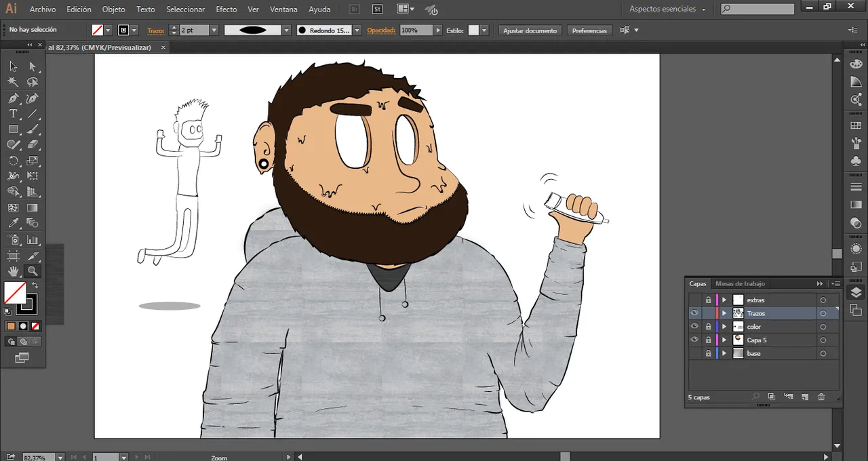Activate the Hand tool
The height and width of the screenshot is (461, 868).
[13, 271]
